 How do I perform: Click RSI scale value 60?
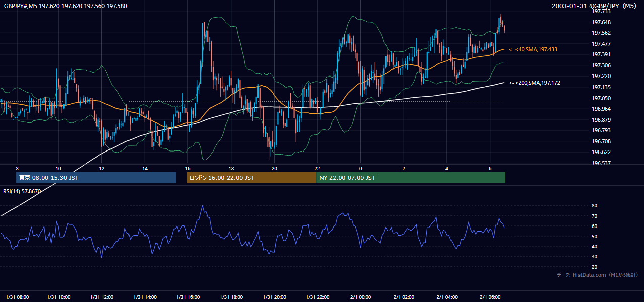click(594, 226)
